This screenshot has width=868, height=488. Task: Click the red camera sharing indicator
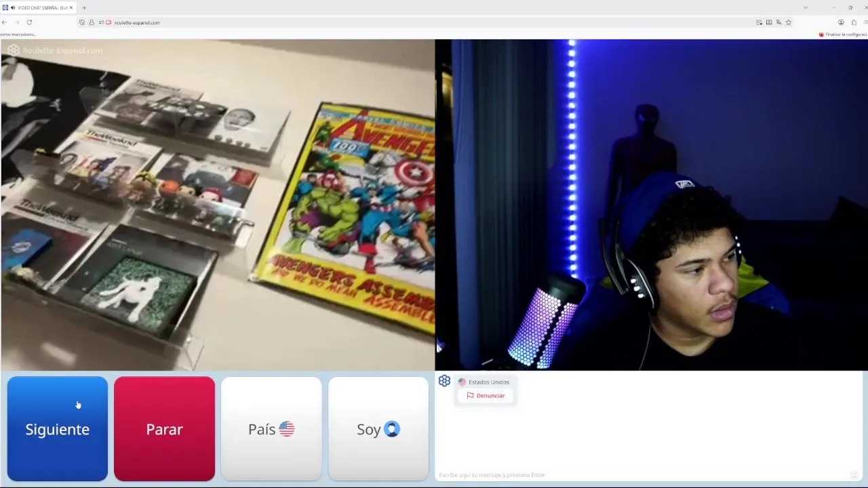(x=108, y=22)
